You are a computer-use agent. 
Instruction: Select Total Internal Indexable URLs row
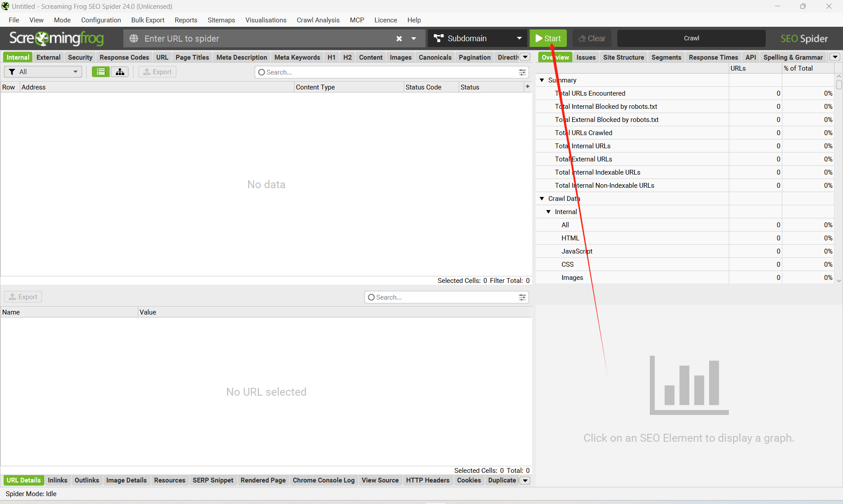point(685,172)
